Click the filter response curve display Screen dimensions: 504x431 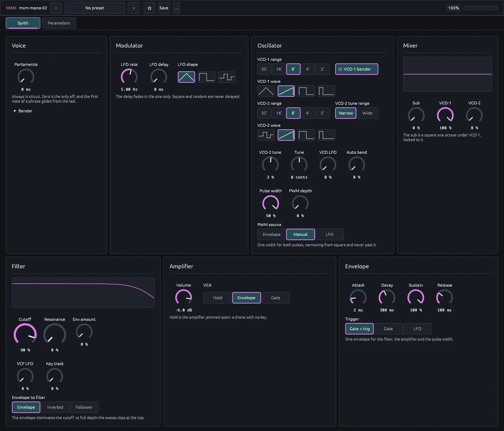83,293
